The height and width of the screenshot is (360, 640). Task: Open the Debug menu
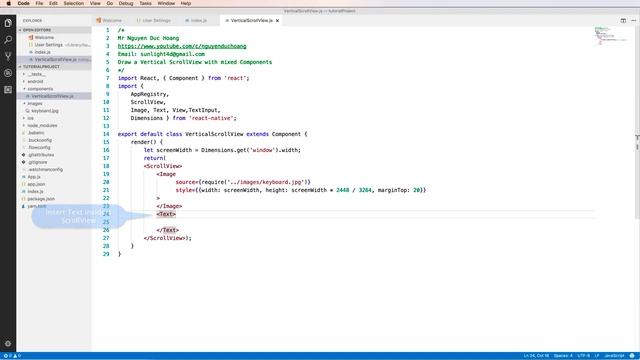pyautogui.click(x=126, y=3)
